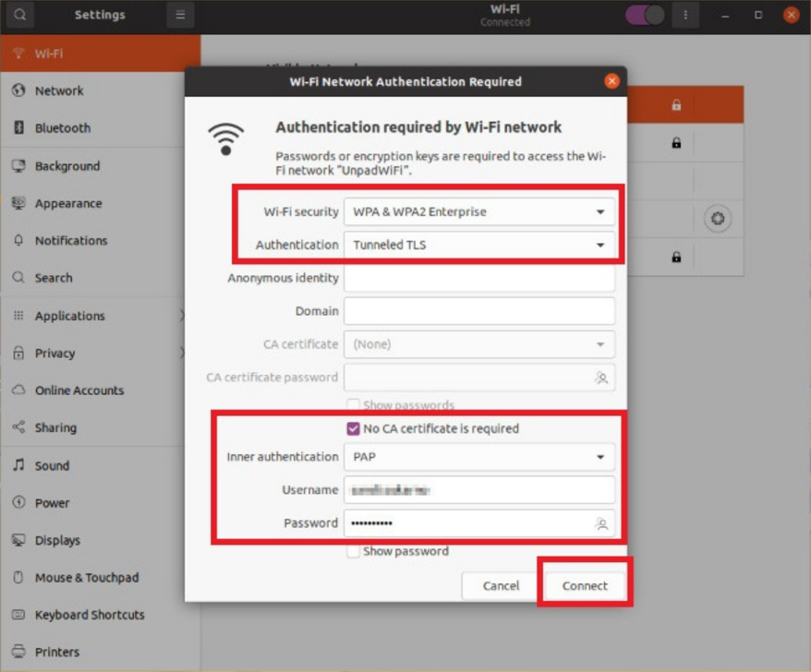Click the lock icon in last network row

click(676, 257)
